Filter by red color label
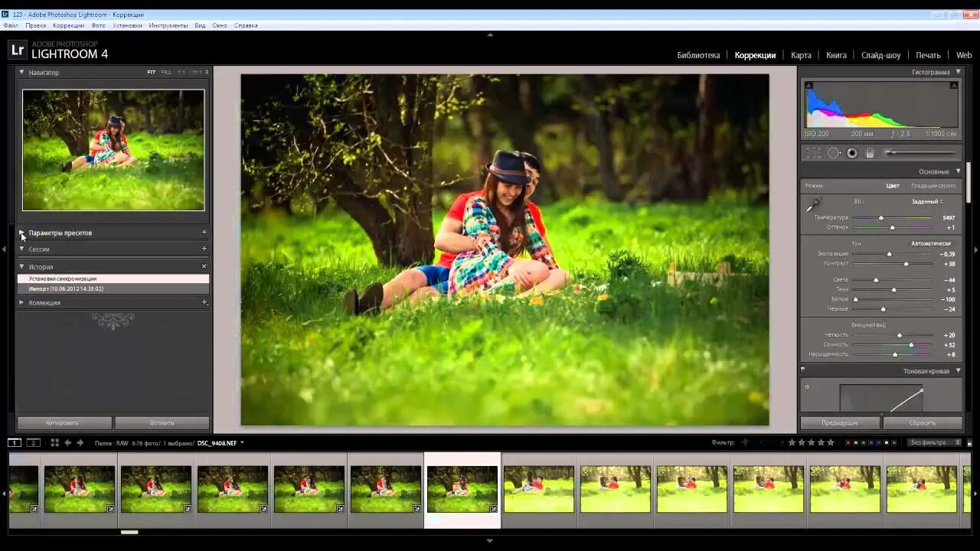This screenshot has width=980, height=551. point(848,442)
